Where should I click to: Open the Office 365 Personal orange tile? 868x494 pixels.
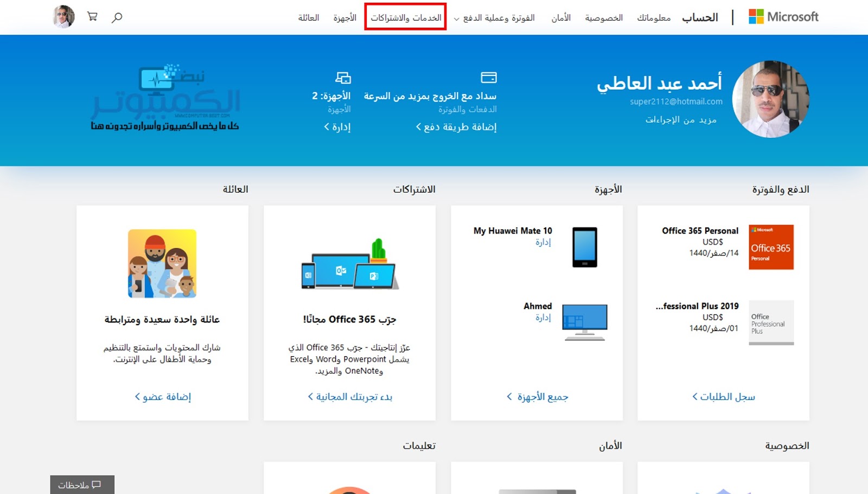pos(771,247)
